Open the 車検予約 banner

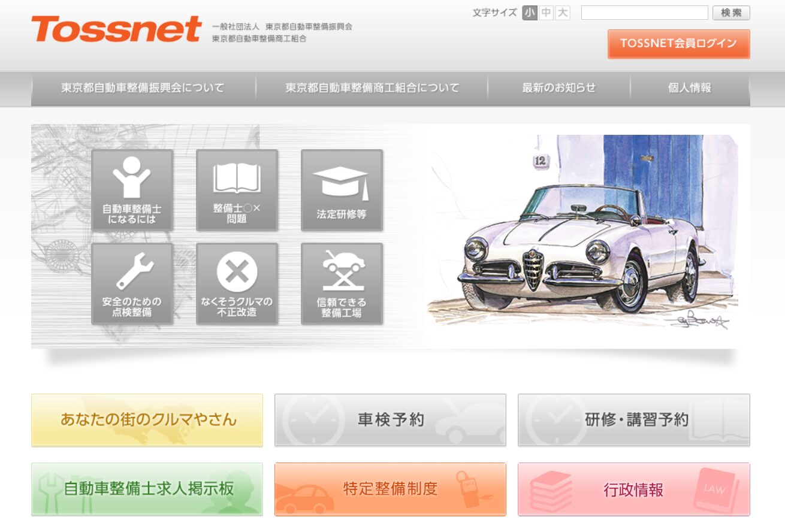click(x=390, y=419)
